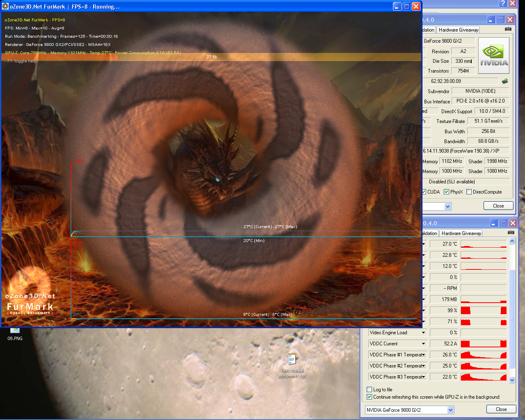This screenshot has height=420, width=525.
Task: Toggle the CUDA checkbox
Action: [x=424, y=192]
